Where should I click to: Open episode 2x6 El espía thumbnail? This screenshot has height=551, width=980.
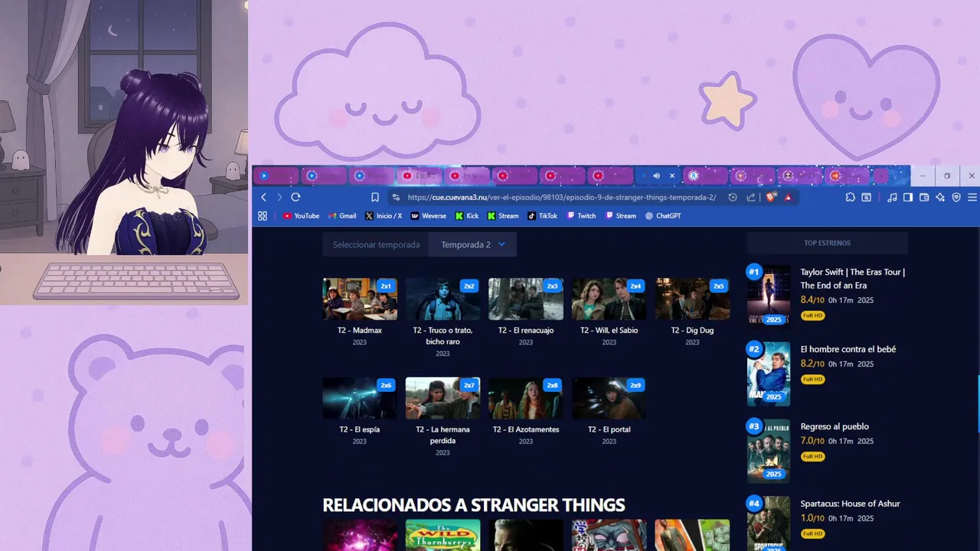(360, 398)
